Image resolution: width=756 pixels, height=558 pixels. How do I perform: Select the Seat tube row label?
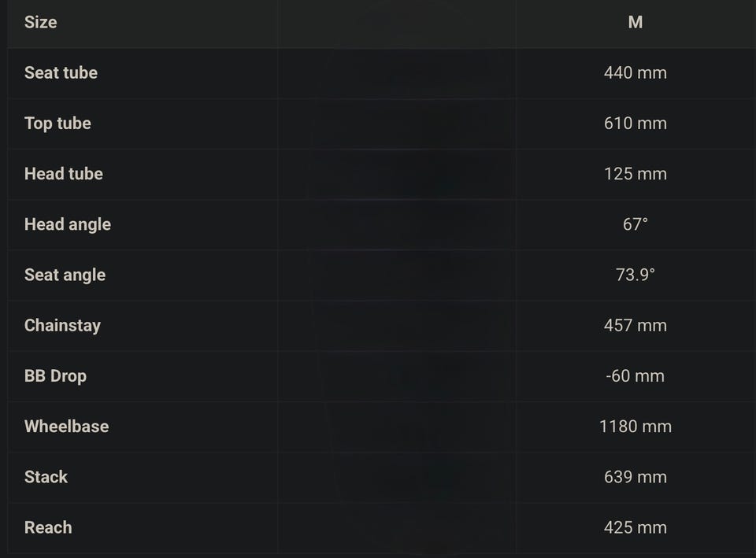[x=61, y=72]
